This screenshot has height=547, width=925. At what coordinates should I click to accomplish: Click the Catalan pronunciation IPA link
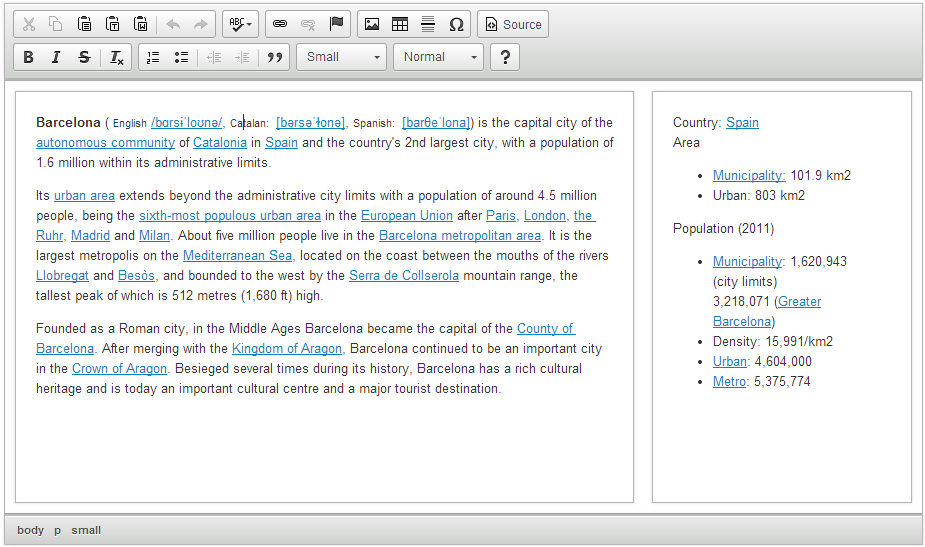pos(310,123)
